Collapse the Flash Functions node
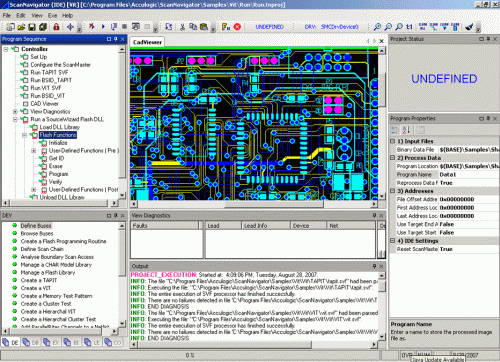The image size is (500, 362). coord(24,135)
